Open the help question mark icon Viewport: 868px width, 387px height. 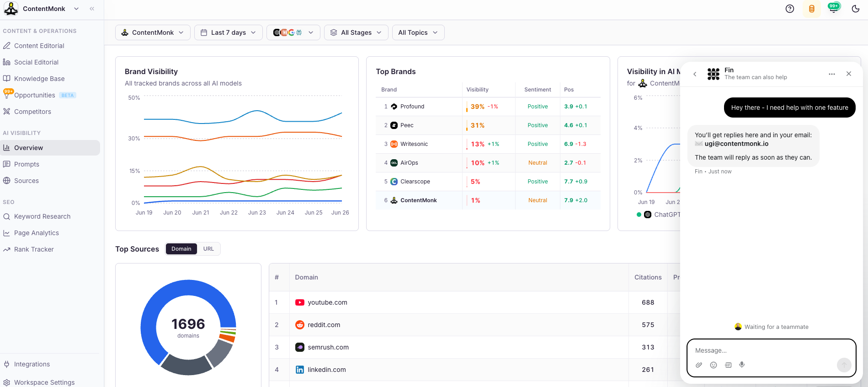(790, 9)
